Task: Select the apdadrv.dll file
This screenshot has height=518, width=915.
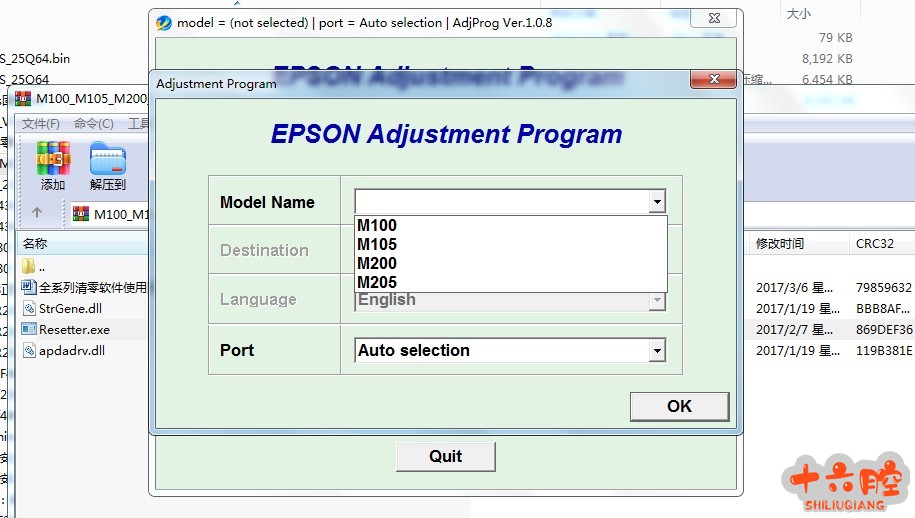Action: click(x=71, y=351)
